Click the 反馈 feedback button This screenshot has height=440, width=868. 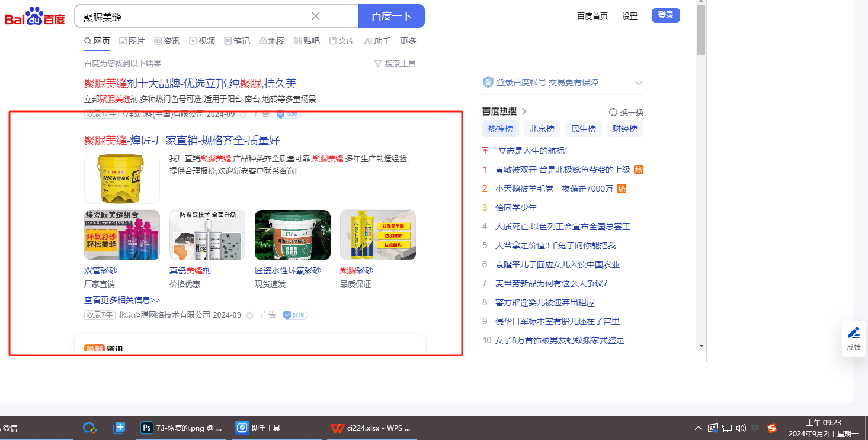tap(854, 339)
